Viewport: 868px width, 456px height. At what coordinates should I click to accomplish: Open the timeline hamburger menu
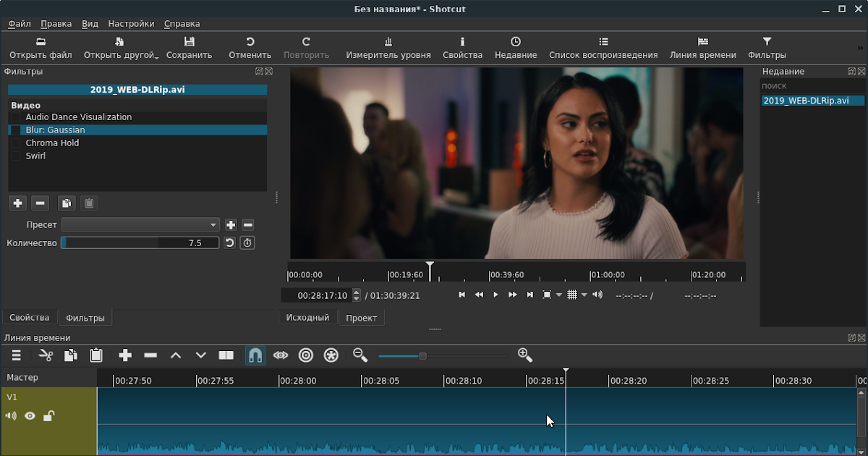pyautogui.click(x=15, y=355)
